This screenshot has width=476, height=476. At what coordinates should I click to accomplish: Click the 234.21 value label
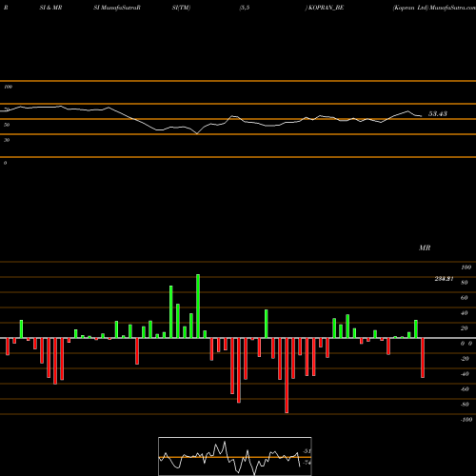coord(444,279)
